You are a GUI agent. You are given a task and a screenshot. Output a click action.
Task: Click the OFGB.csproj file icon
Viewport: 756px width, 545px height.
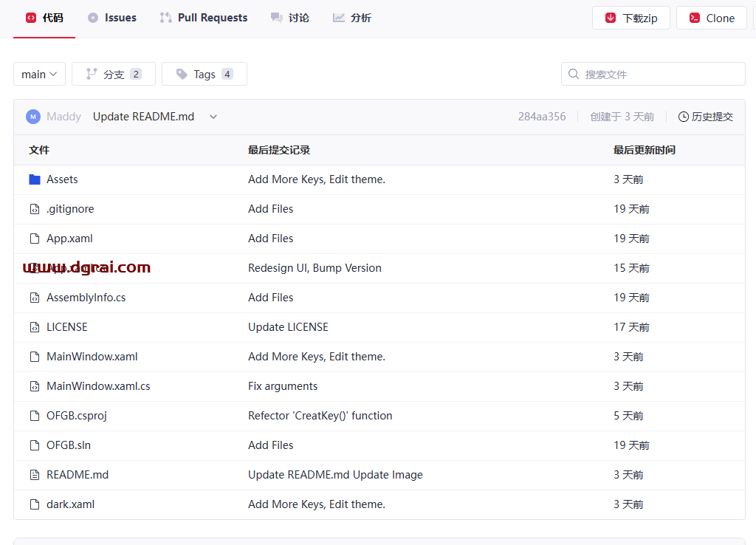35,416
